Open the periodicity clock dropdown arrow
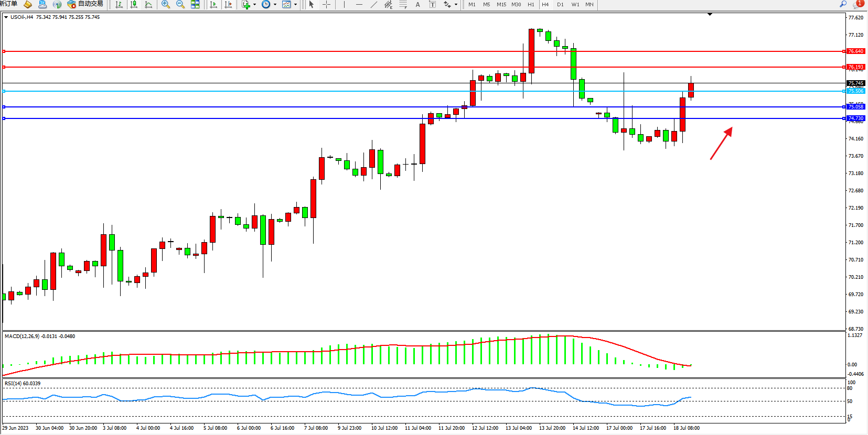 point(275,5)
